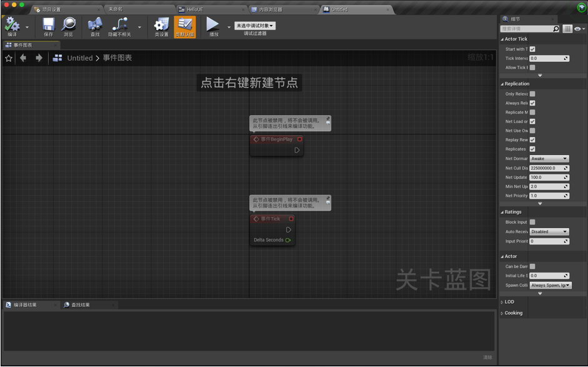Click the star bookmark icon in graph header
The height and width of the screenshot is (367, 588).
(9, 58)
